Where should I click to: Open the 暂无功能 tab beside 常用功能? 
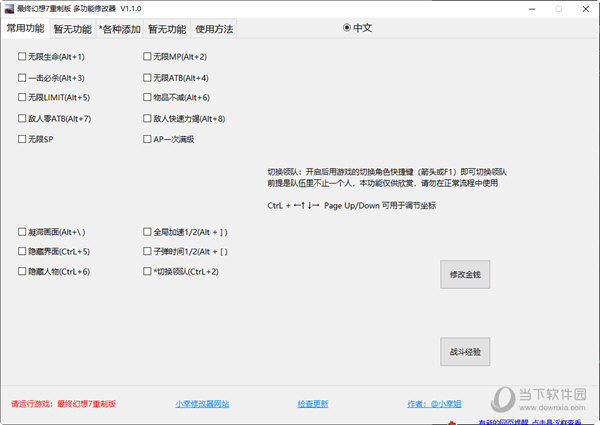coord(72,29)
